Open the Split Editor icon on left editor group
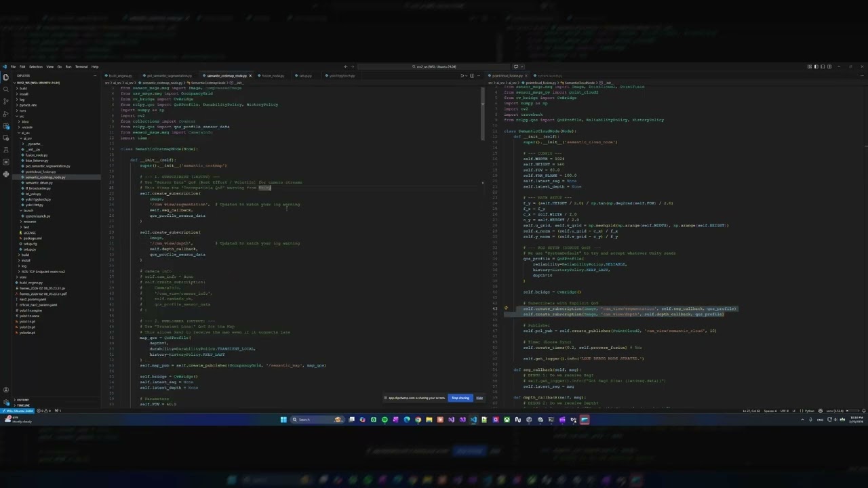868x488 pixels. point(471,75)
